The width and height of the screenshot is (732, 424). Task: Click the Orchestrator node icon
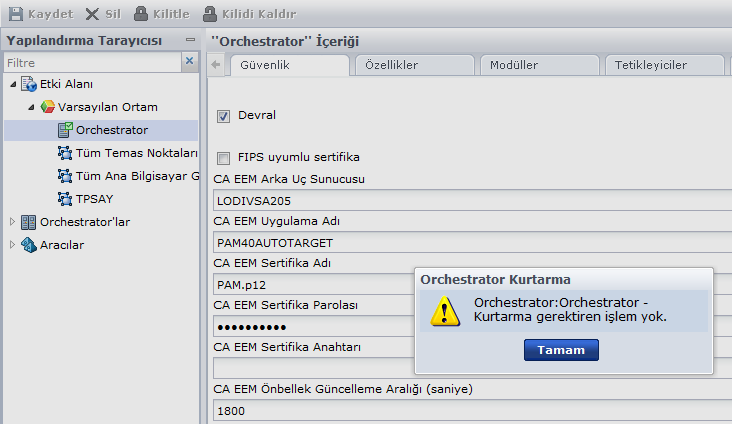65,130
